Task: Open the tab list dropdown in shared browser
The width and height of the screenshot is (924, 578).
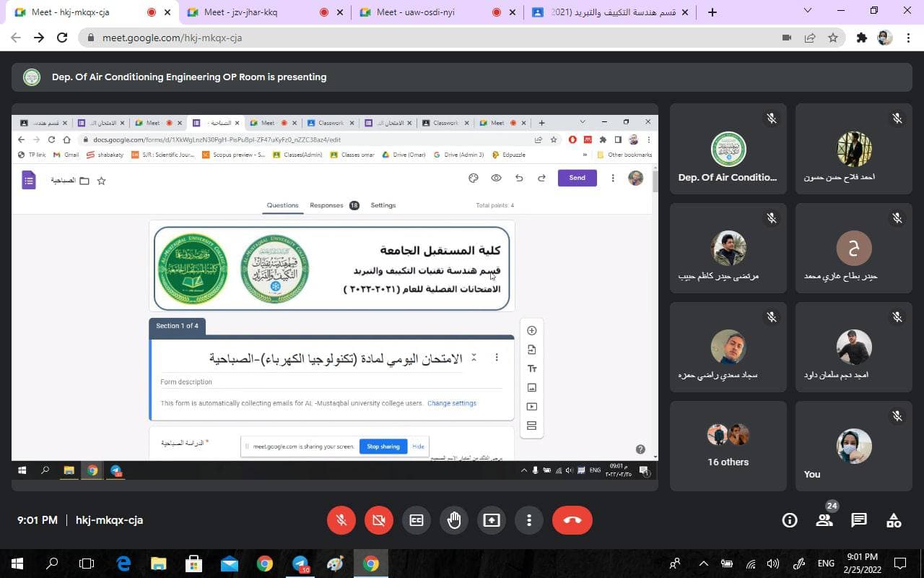Action: (x=583, y=122)
